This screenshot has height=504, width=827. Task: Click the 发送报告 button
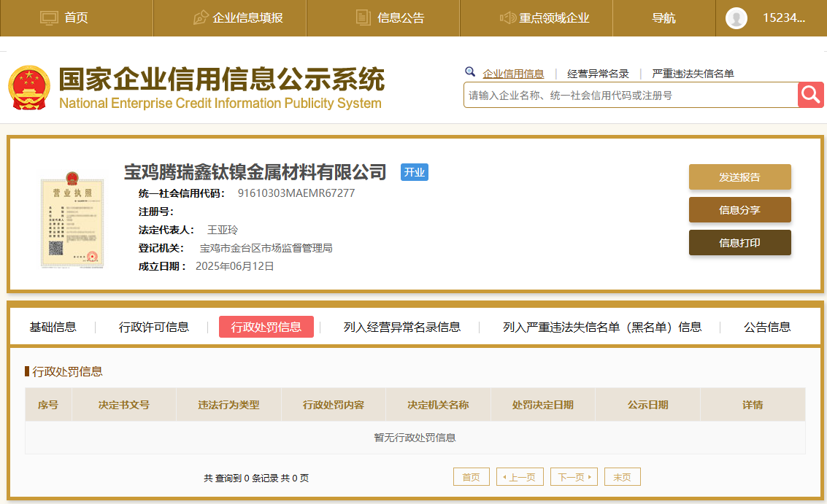pos(739,177)
